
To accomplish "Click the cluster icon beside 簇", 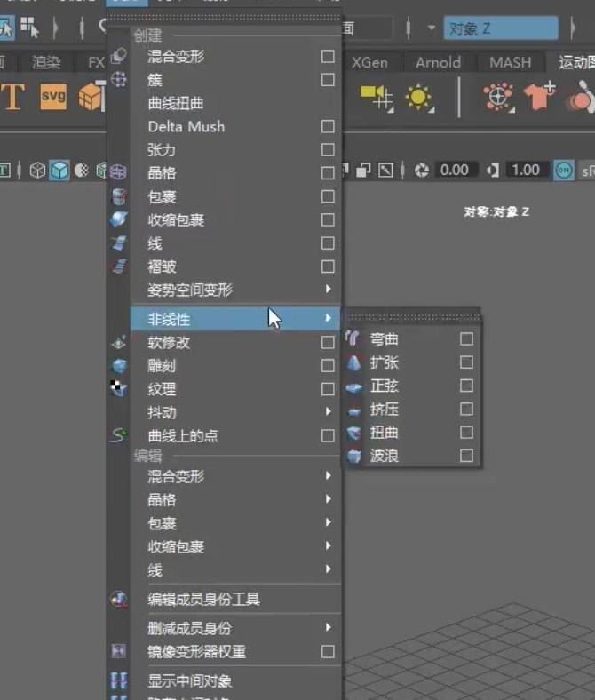I will pyautogui.click(x=119, y=79).
